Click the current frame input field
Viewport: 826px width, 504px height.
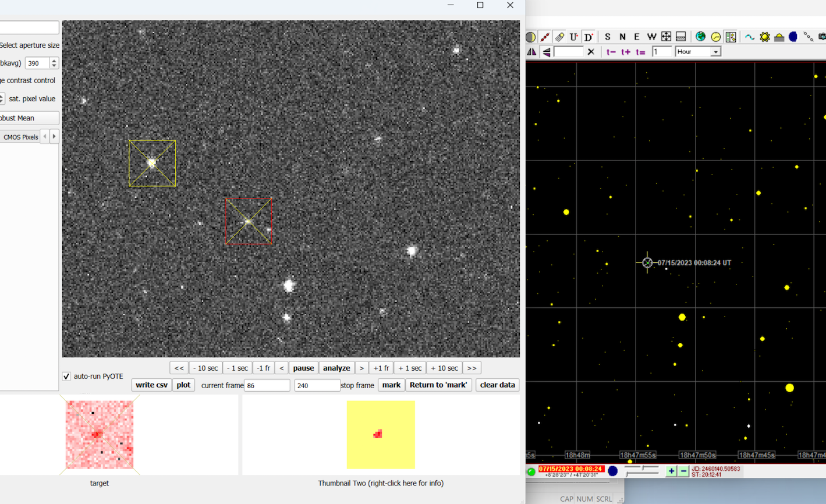click(x=267, y=385)
